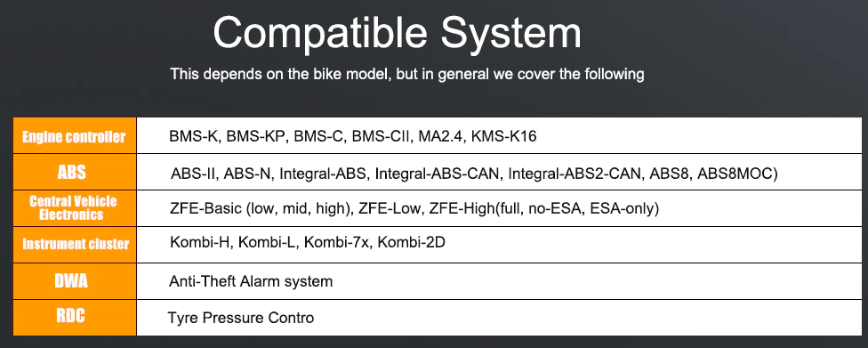Select the RDC orange label cell

coord(74,318)
